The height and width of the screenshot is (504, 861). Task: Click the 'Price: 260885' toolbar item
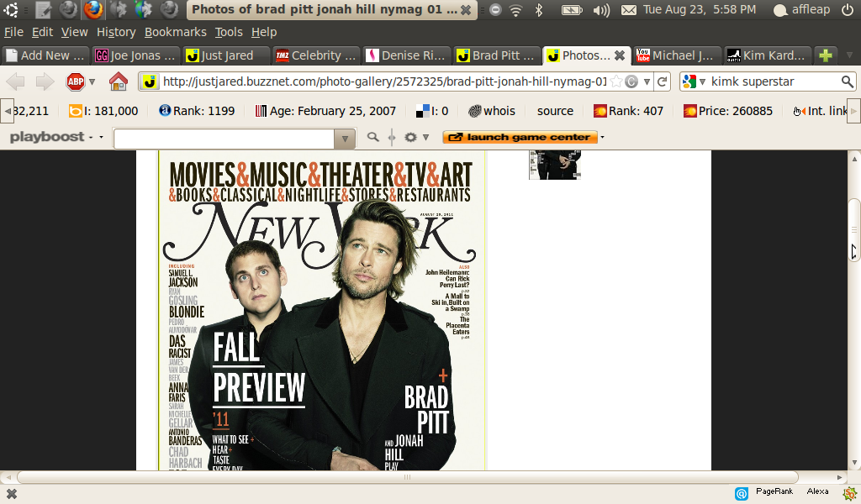point(727,112)
